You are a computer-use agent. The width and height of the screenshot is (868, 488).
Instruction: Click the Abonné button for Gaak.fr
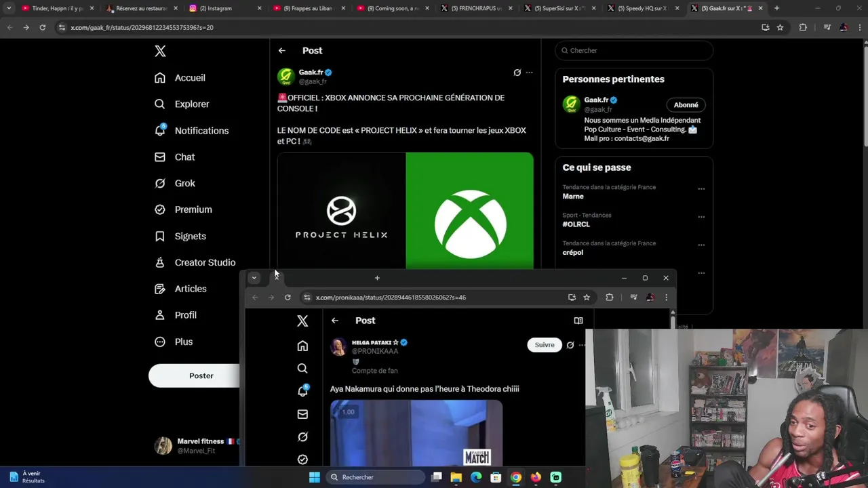click(686, 105)
